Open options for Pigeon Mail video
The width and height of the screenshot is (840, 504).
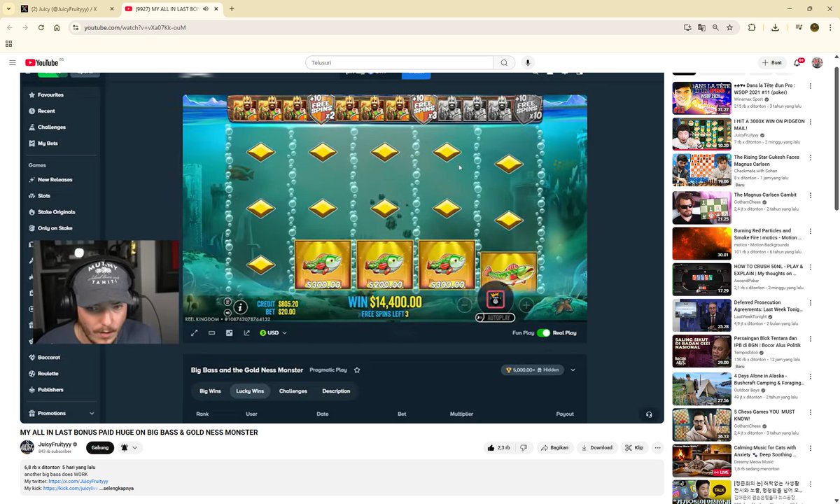(x=811, y=122)
